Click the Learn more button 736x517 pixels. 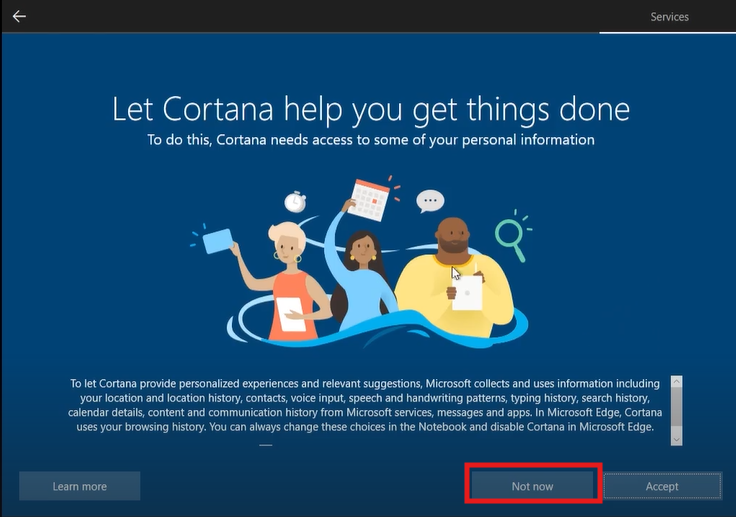pos(80,486)
